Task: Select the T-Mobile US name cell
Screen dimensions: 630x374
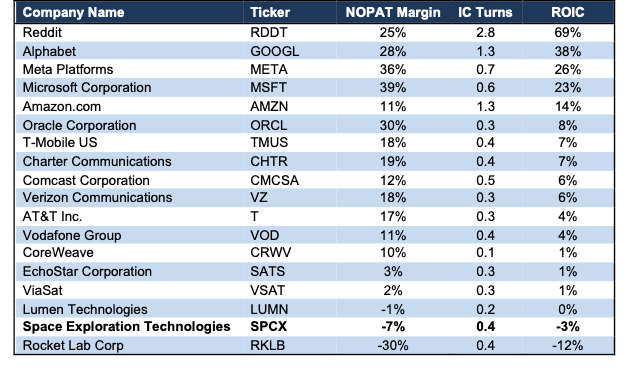Action: pos(60,143)
